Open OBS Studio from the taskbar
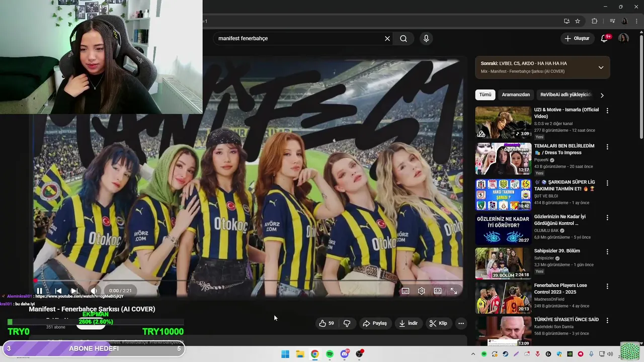The height and width of the screenshot is (362, 644). tap(359, 354)
